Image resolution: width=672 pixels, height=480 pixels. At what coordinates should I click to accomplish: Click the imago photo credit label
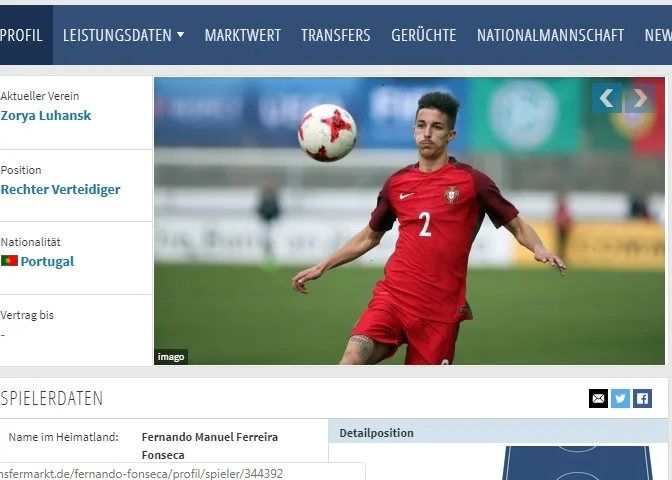point(171,357)
